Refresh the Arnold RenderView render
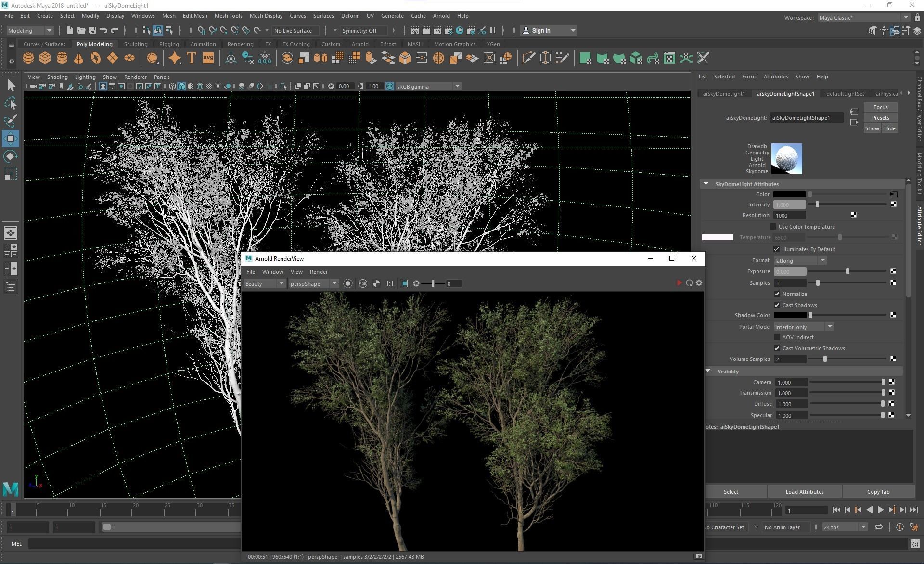 689,283
